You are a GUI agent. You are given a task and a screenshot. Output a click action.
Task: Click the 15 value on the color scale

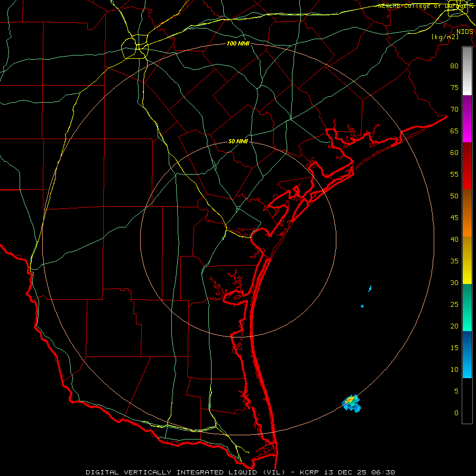point(454,347)
